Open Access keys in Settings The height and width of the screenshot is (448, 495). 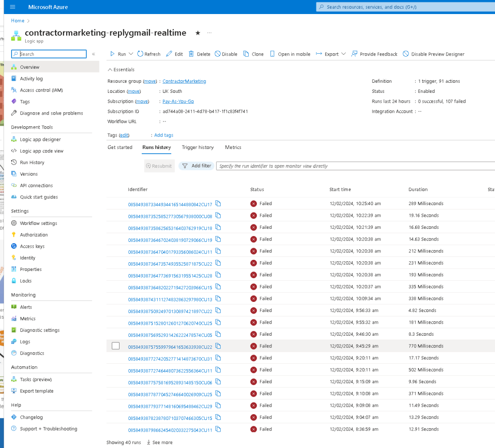(x=32, y=246)
